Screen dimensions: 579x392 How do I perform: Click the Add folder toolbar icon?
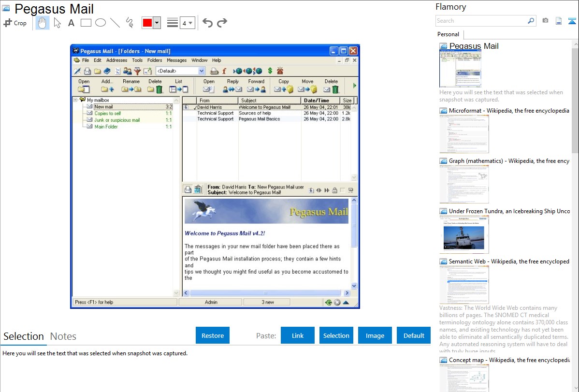click(107, 89)
